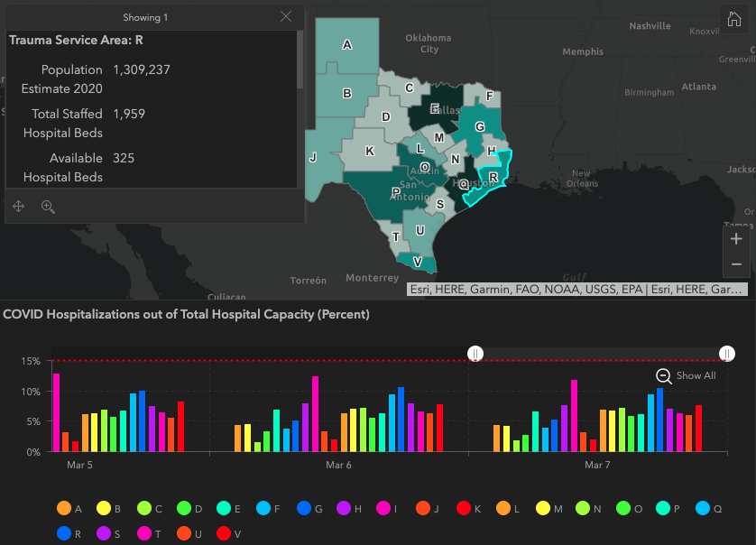Open the Esri map attribution text
This screenshot has width=756, height=545.
pos(577,290)
